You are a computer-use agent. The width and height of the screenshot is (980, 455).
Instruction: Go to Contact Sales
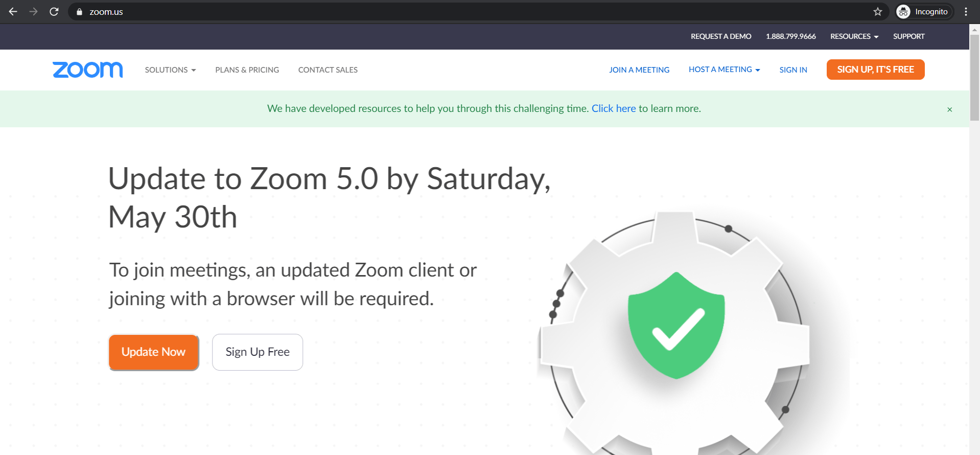[x=328, y=70]
